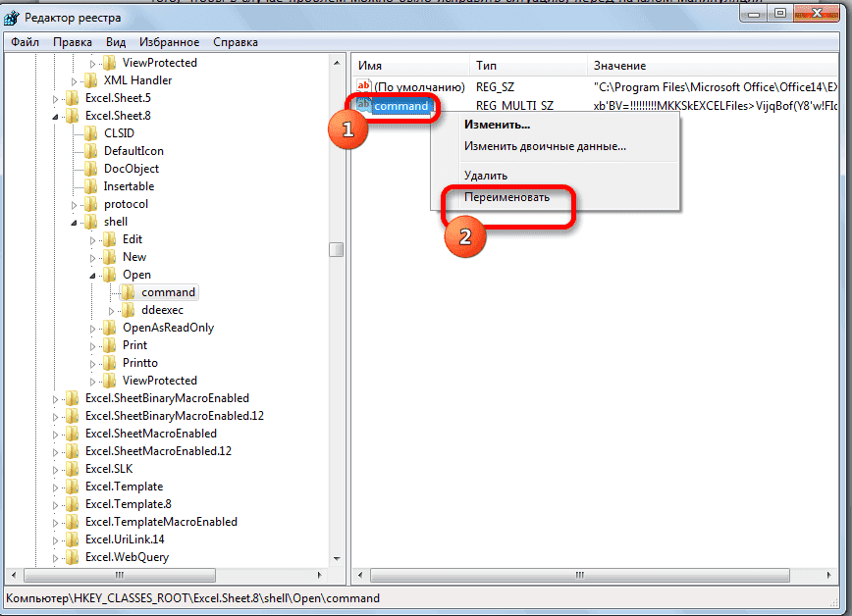Click the DocObject folder icon
Screen dimensions: 852x616
[x=91, y=169]
